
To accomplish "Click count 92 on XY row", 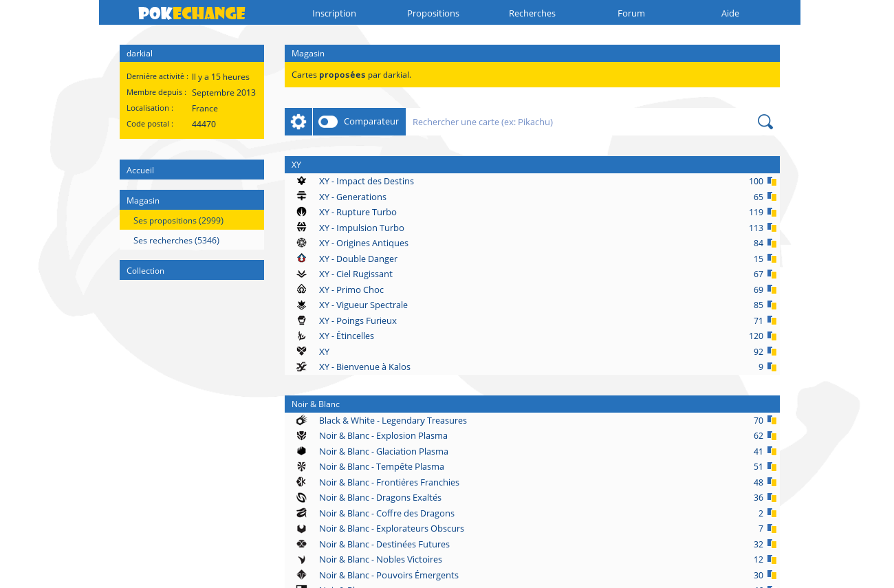I will coord(759,351).
